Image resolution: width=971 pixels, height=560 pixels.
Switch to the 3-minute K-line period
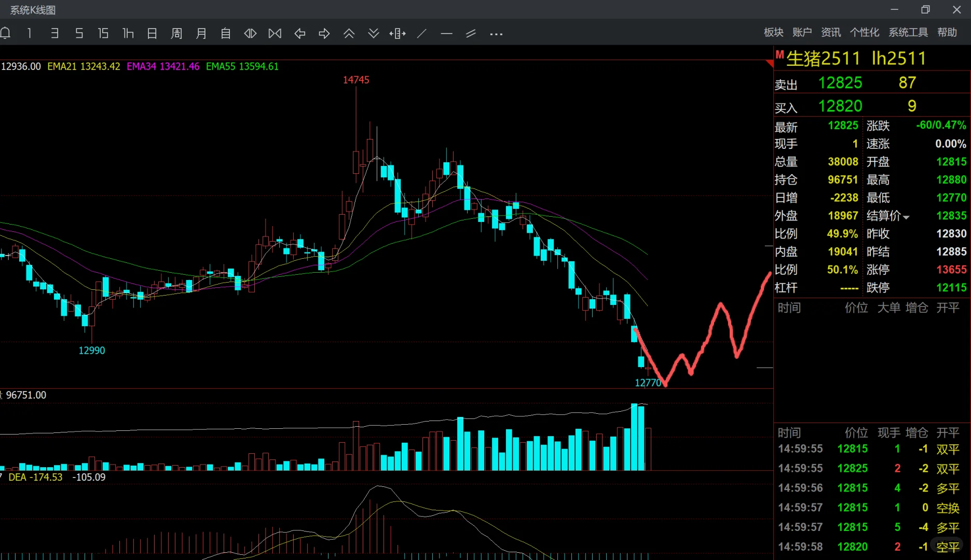coord(54,34)
